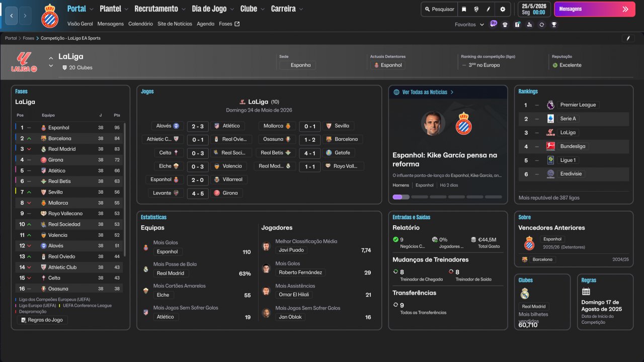This screenshot has height=362, width=644.
Task: Click the Real Madrid crest in Clubes card
Action: point(525,294)
